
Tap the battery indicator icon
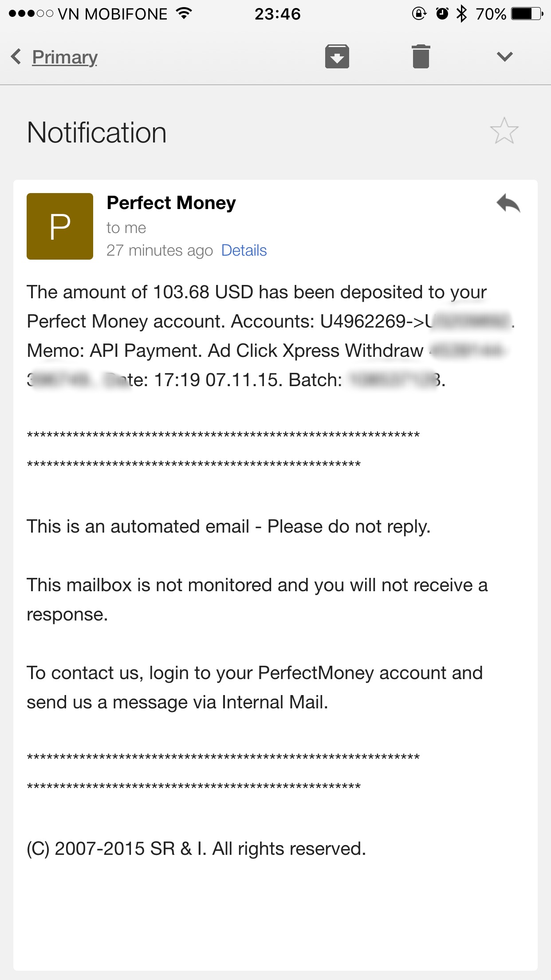click(x=527, y=14)
